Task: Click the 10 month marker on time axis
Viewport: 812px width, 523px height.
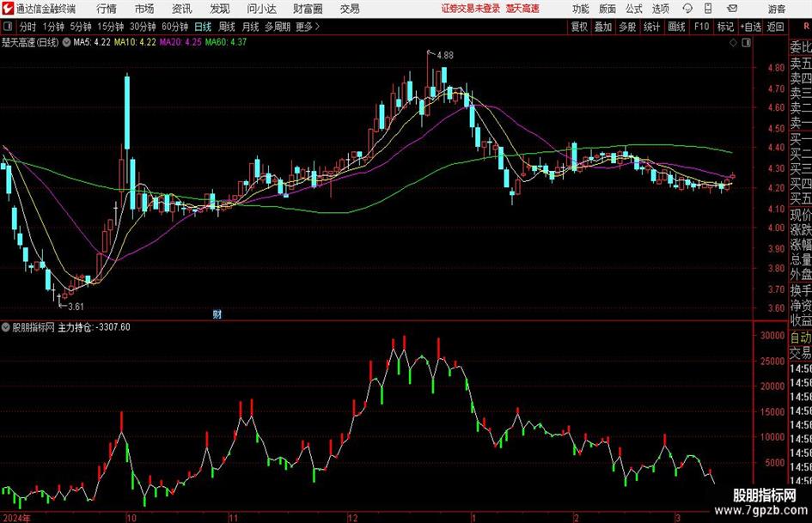Action: [x=131, y=518]
